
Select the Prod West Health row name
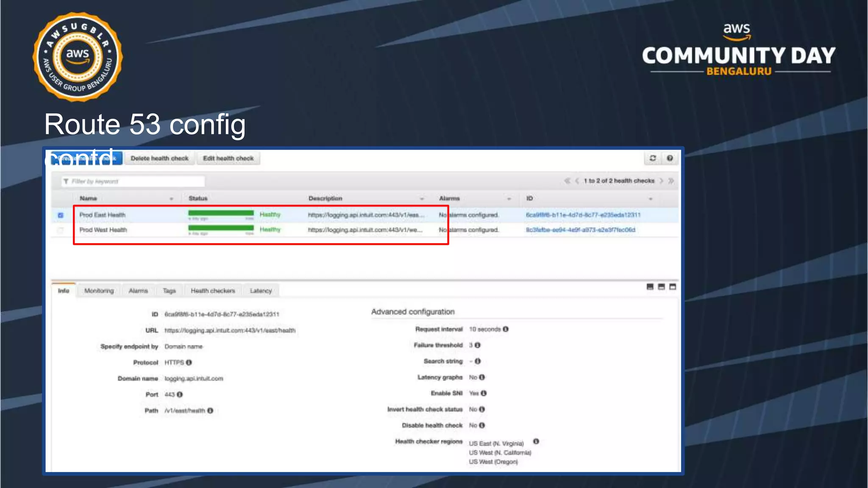tap(103, 230)
